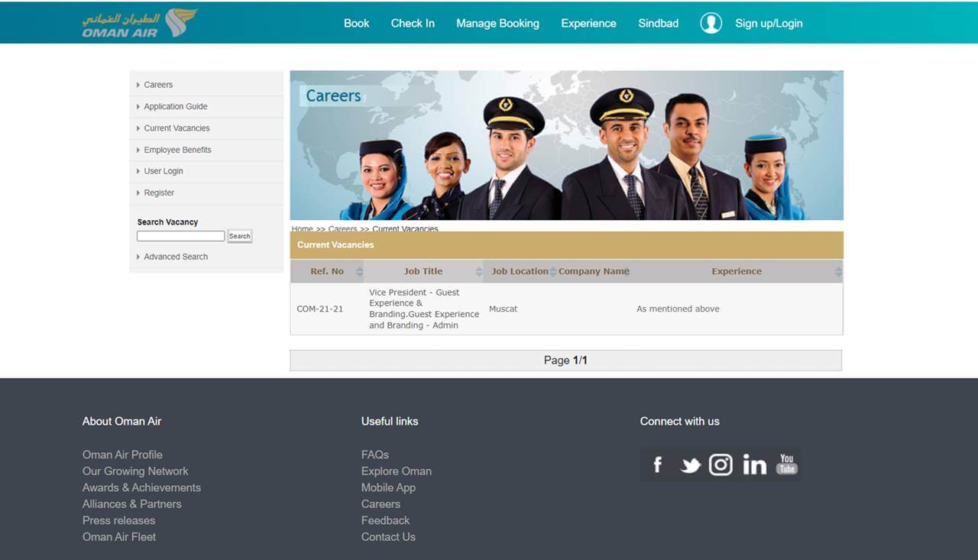Open Alliances & Partners footer link
Viewport: 978px width, 560px height.
click(132, 504)
